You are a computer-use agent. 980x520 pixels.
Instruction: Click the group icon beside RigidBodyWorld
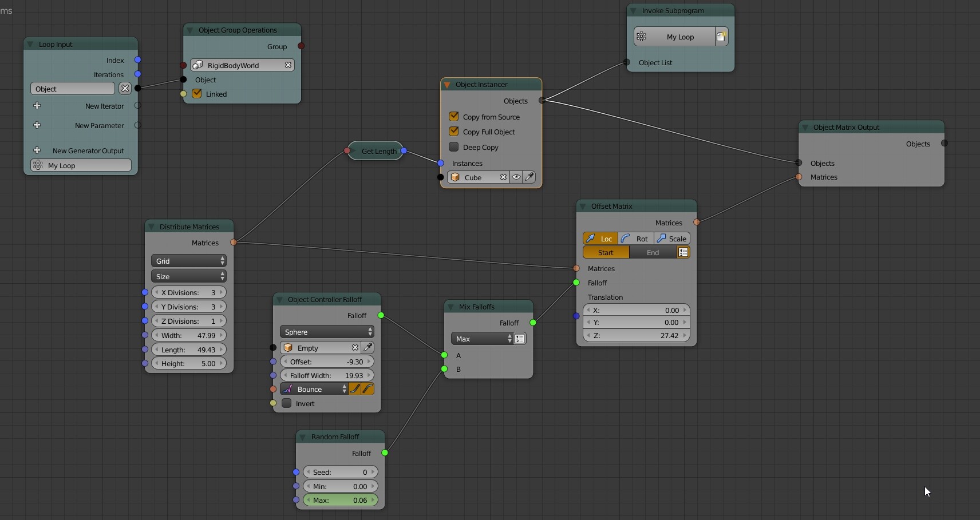click(x=197, y=65)
